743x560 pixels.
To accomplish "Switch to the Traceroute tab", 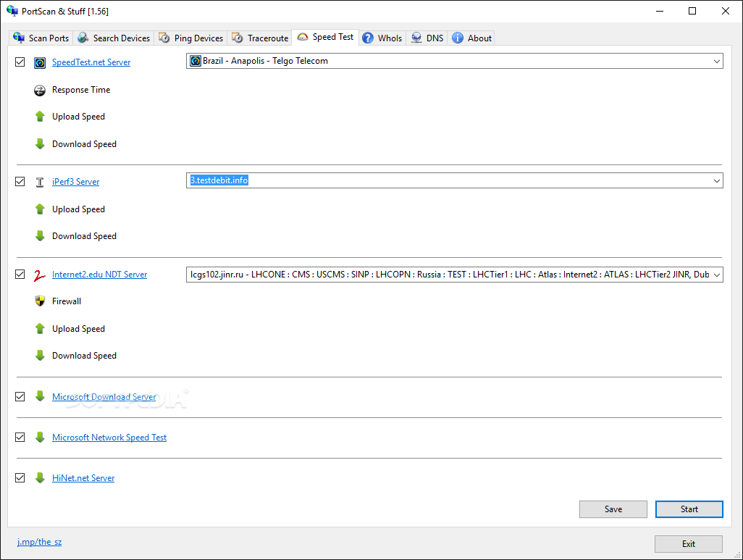I will (260, 38).
